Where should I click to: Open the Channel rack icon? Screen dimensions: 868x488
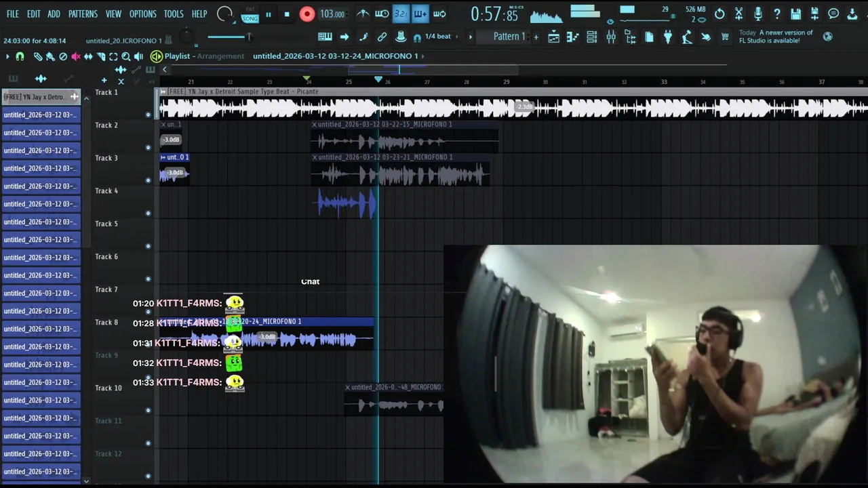click(592, 37)
